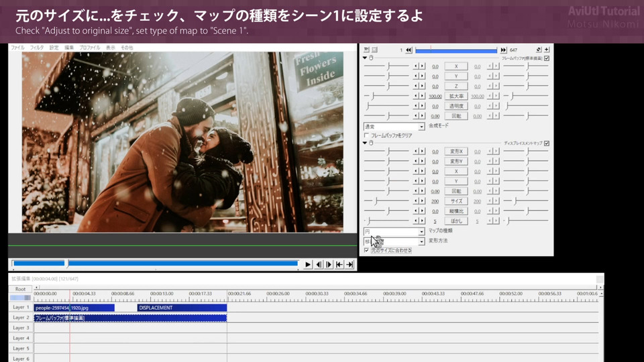This screenshot has width=644, height=362.
Task: Check the フレームバッファをクリア checkbox
Action: click(366, 135)
